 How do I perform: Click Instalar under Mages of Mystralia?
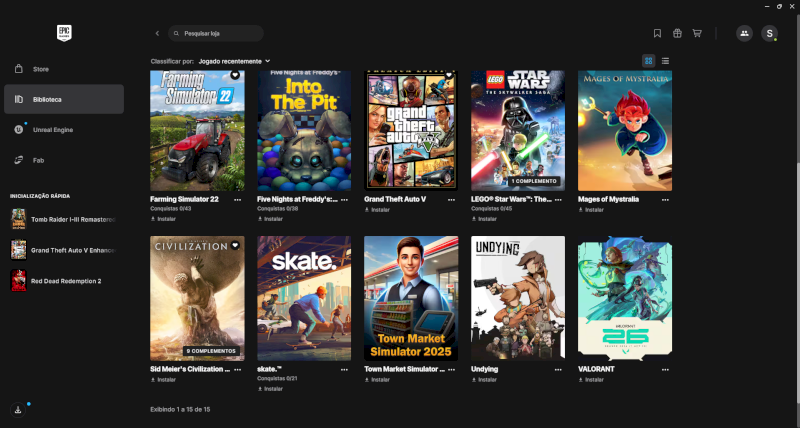click(591, 210)
